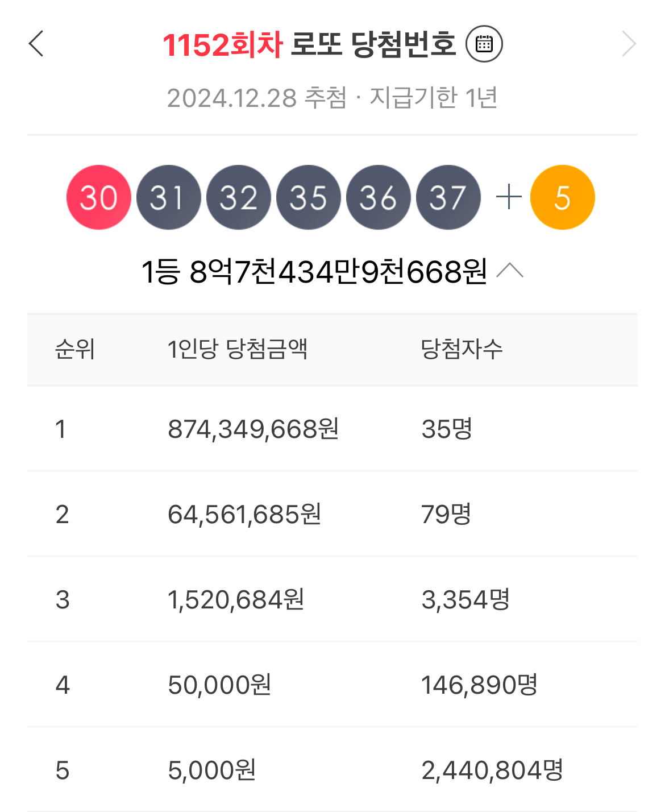The width and height of the screenshot is (665, 812).
Task: Click the 1인당 당첨금액 column header
Action: tap(238, 349)
